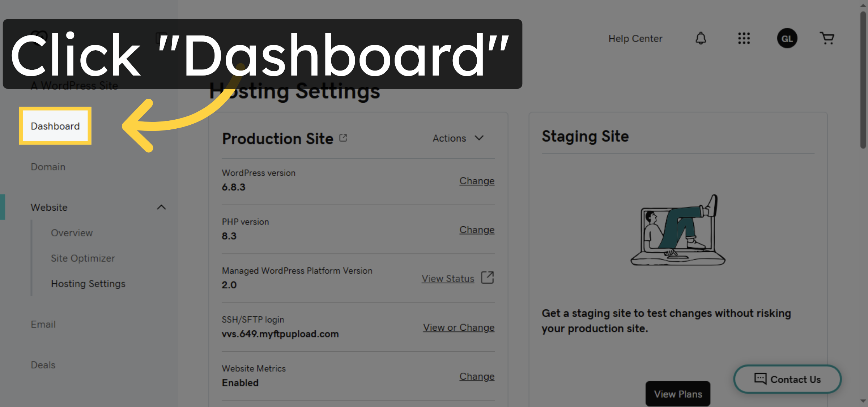This screenshot has height=407, width=868.
Task: Select Dashboard in the sidebar
Action: point(55,126)
